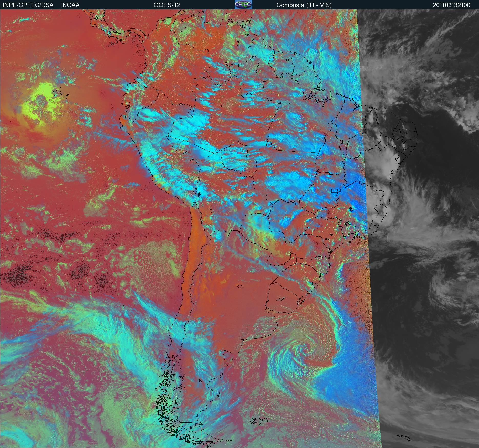Click the CPTEC logo in the header
Image resolution: width=479 pixels, height=448 pixels.
[x=243, y=5]
